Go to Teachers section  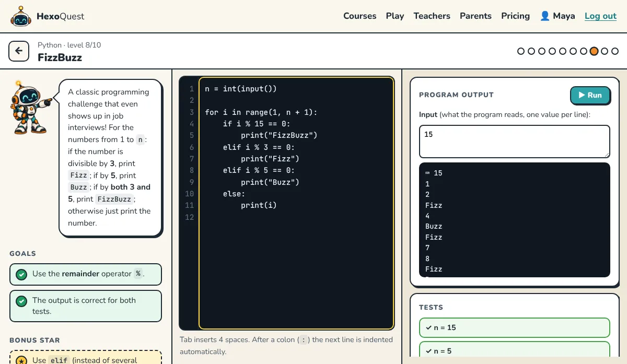pyautogui.click(x=432, y=16)
